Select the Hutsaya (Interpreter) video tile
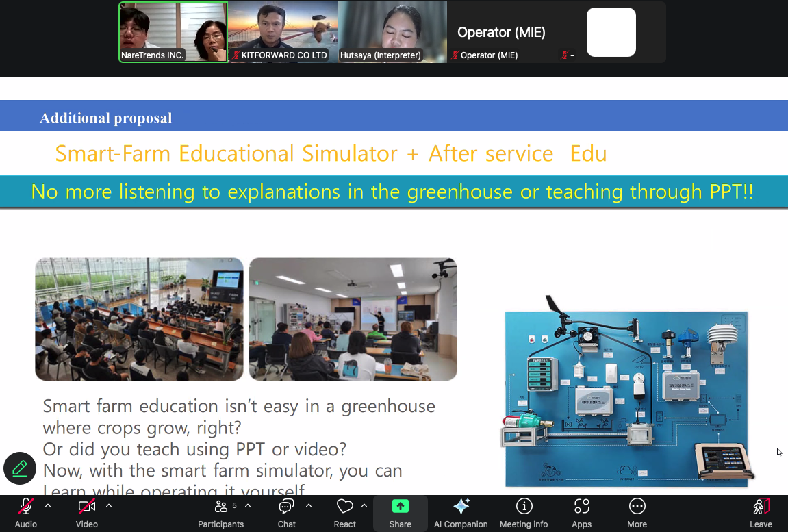 (392, 32)
